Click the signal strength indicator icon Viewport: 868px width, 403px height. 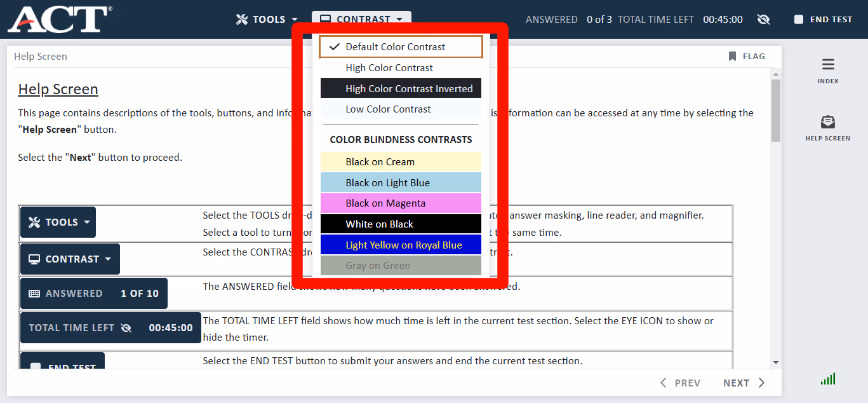tap(828, 379)
